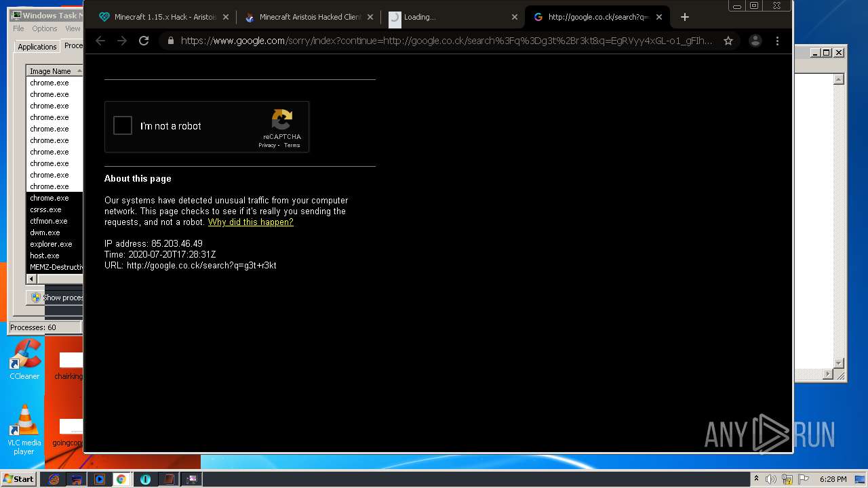868x488 pixels.
Task: Close the Minecraft 1.15.x Hack tab
Action: (226, 17)
